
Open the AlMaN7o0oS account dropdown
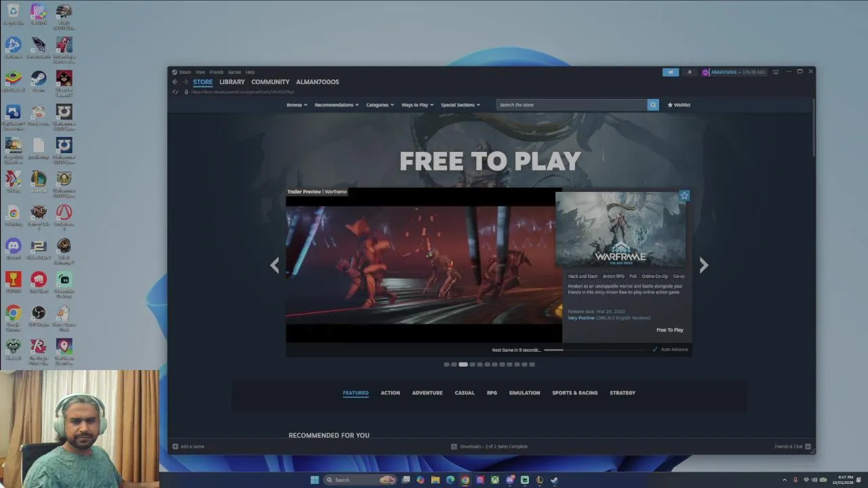click(734, 72)
